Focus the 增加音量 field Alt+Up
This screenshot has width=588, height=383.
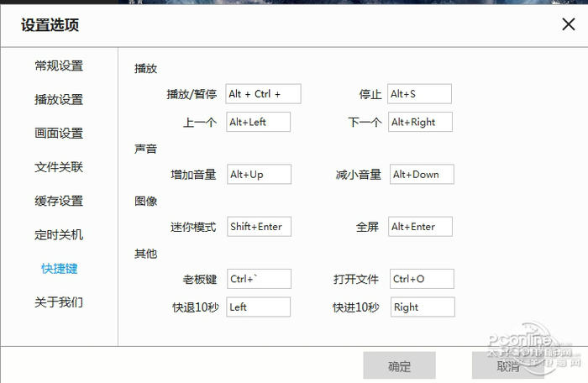coord(259,174)
